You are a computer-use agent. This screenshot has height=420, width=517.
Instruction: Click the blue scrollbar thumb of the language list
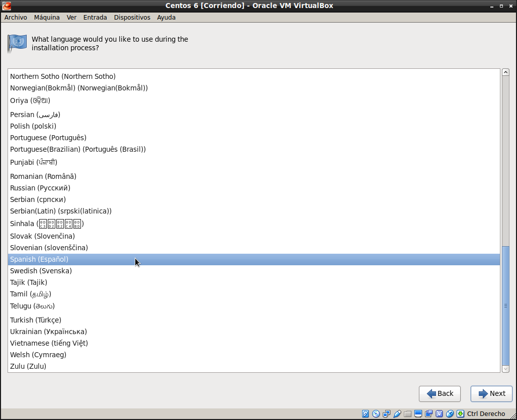pos(505,305)
